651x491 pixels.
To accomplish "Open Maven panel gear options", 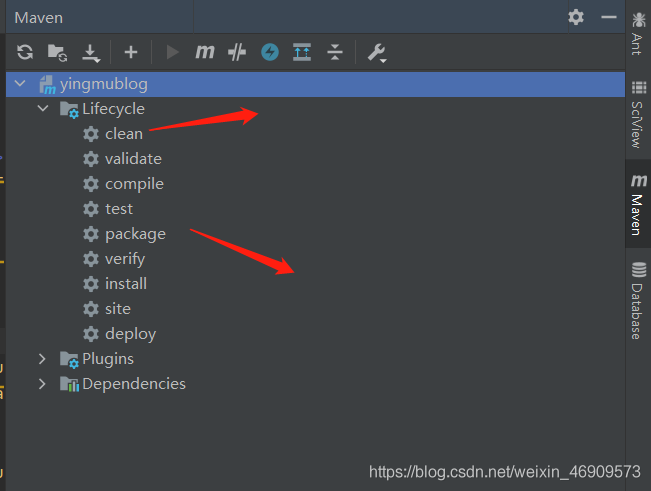I will pos(576,17).
